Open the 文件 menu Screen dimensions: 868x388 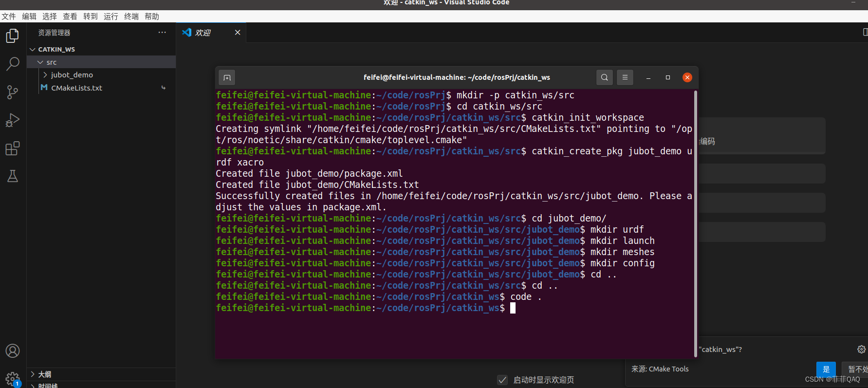pyautogui.click(x=9, y=17)
